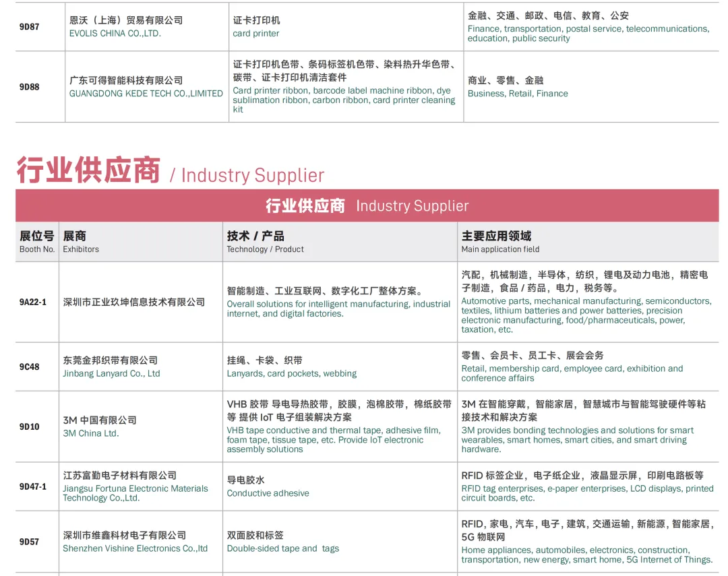This screenshot has height=576, width=728.
Task: Click booth number 9D47-1
Action: [33, 486]
